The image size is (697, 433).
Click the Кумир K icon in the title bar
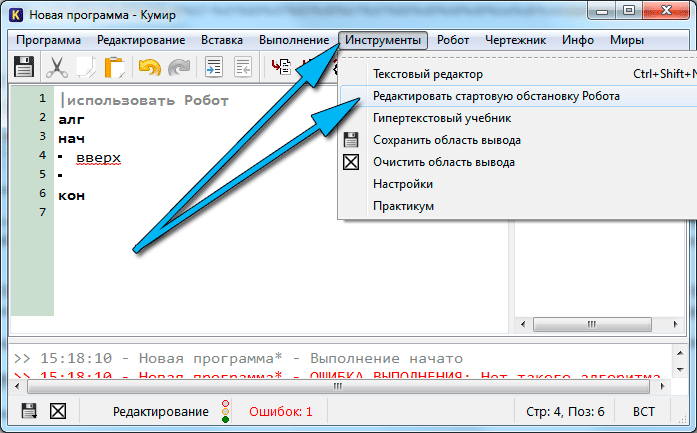coord(16,15)
